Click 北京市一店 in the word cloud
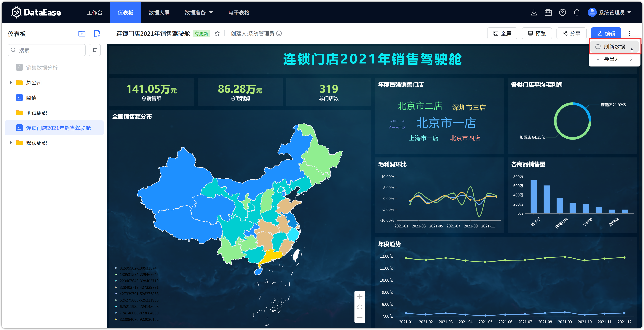 click(446, 123)
